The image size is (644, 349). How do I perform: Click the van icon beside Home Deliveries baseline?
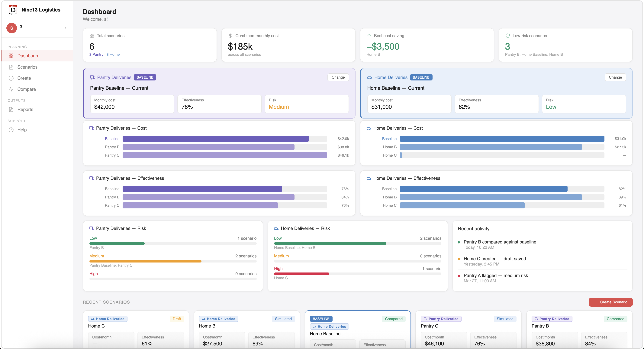click(369, 78)
